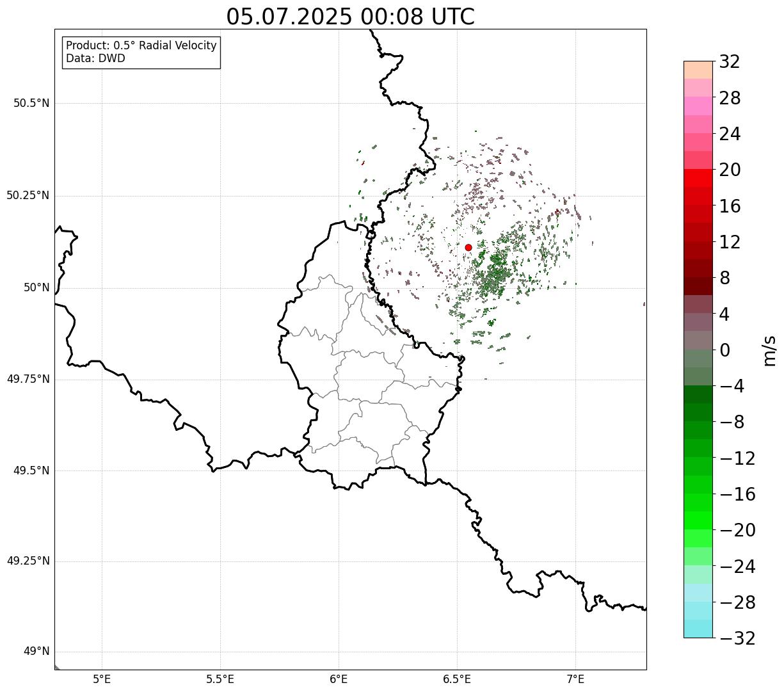This screenshot has height=692, width=784.
Task: Click the colorbar tick label 8
Action: coord(724,278)
